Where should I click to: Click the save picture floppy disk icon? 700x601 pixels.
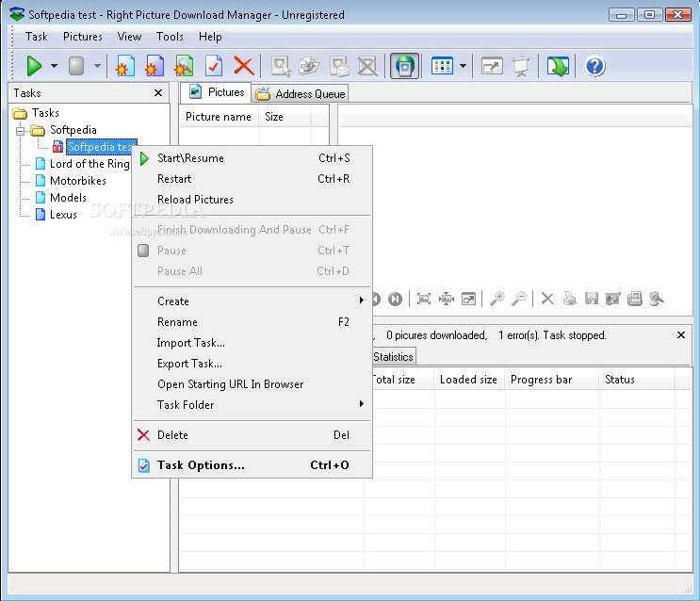[x=592, y=299]
